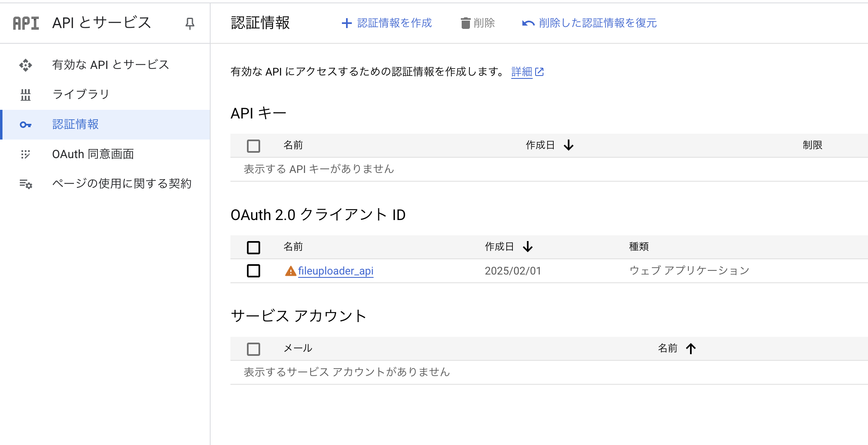Toggle the API キー select-all checkbox

coord(254,146)
